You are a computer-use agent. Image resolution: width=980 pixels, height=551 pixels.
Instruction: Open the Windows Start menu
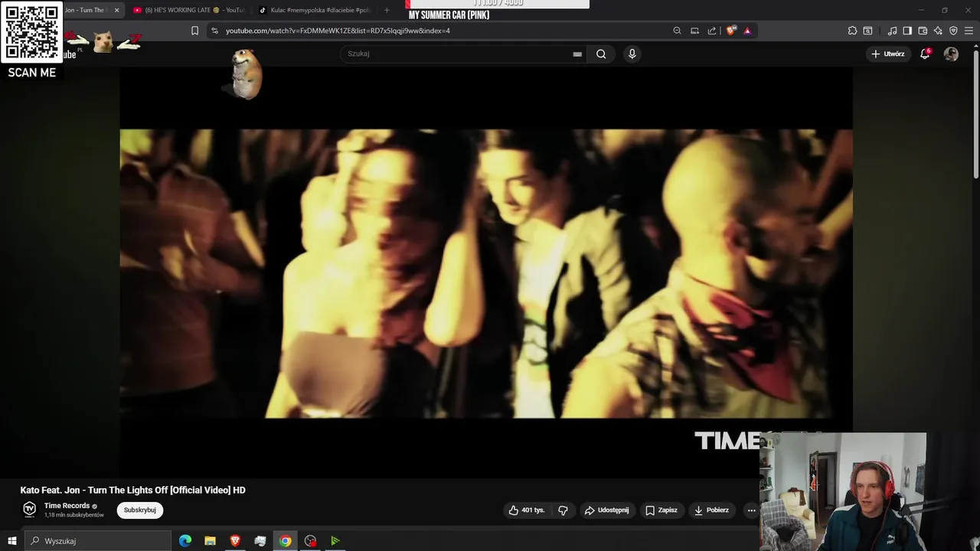click(11, 541)
